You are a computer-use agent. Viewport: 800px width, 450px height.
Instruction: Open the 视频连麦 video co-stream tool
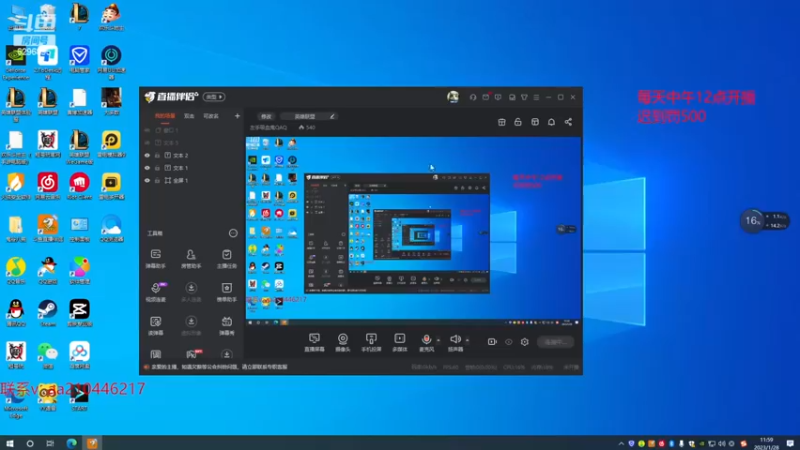(156, 292)
